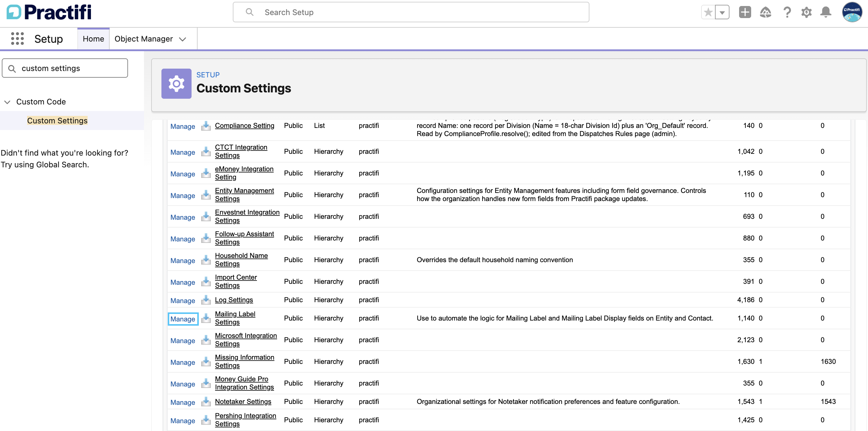Open the Object Manager dropdown chevron
Image resolution: width=868 pixels, height=431 pixels.
tap(183, 39)
